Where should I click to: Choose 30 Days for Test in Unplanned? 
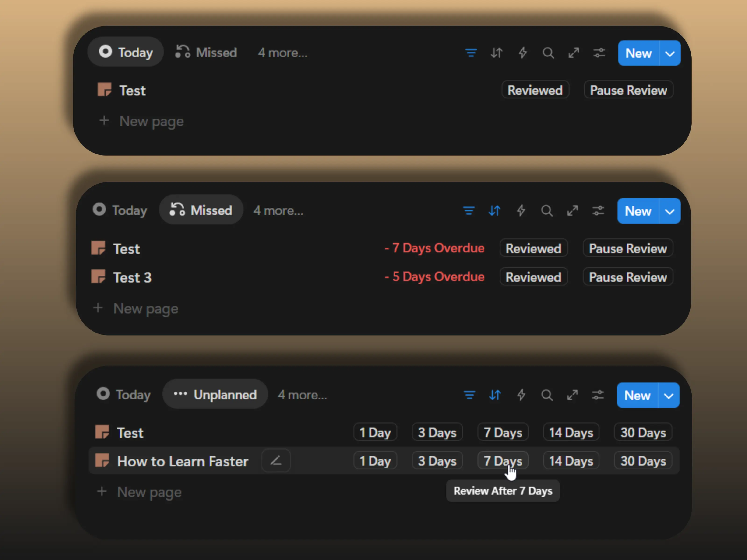(x=643, y=432)
